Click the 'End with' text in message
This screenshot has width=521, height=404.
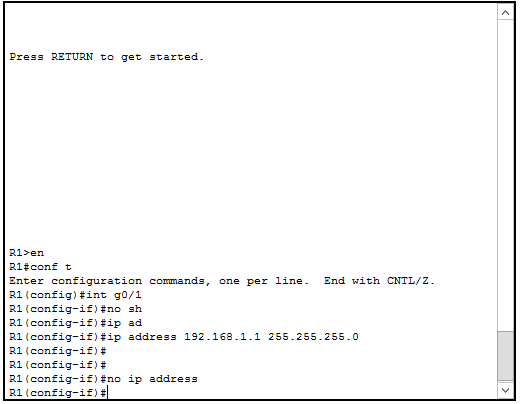pos(352,281)
